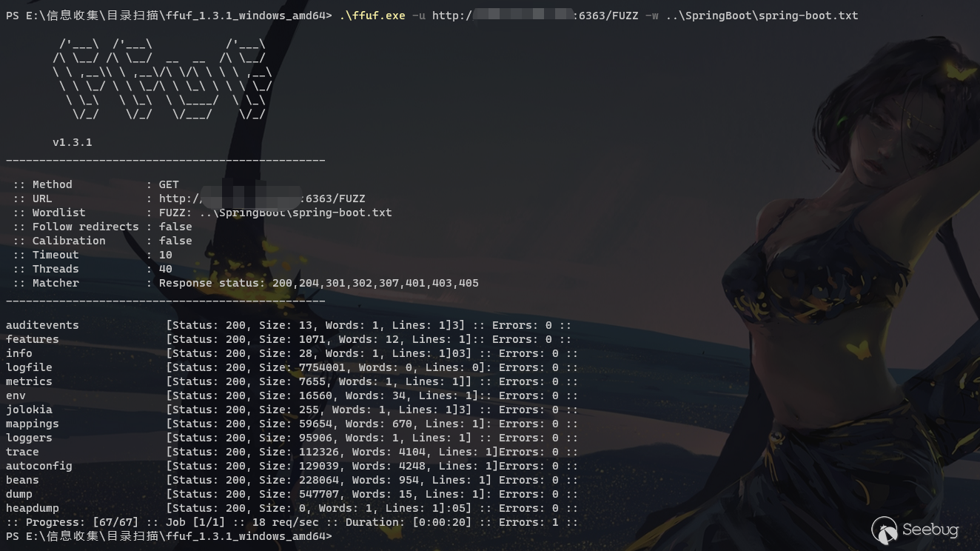Click the 'loggers' result entry
Screen dimensions: 980x551
pos(29,438)
